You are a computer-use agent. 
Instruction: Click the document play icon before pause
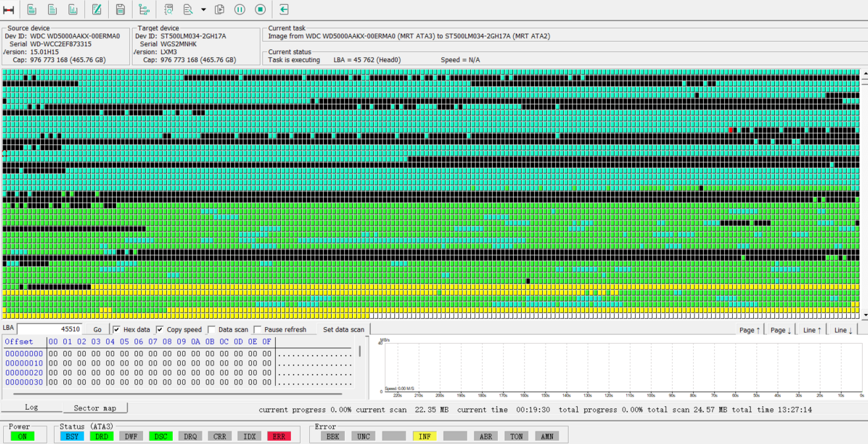[x=220, y=9]
